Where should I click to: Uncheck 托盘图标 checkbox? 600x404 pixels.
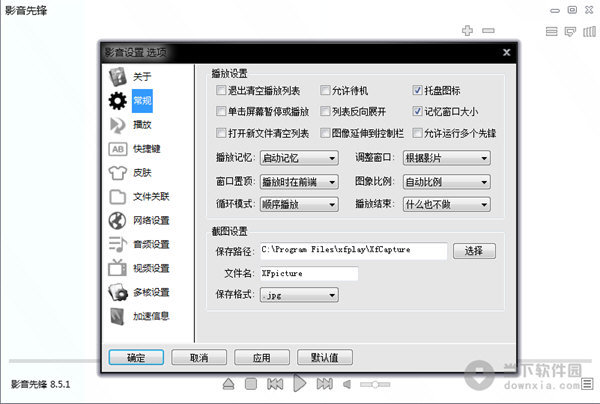[x=417, y=90]
